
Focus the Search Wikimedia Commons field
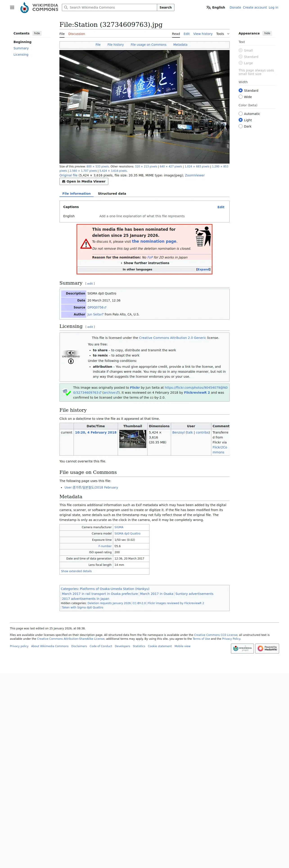(x=110, y=7)
